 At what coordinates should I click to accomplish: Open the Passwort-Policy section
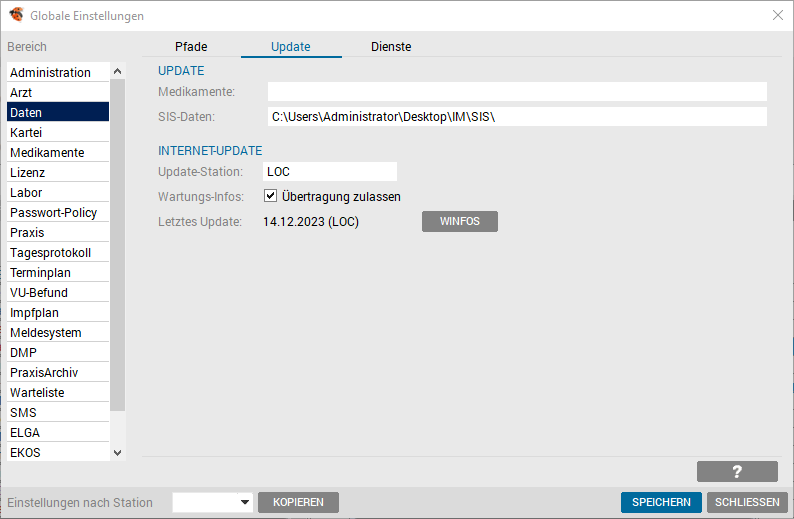coord(58,213)
